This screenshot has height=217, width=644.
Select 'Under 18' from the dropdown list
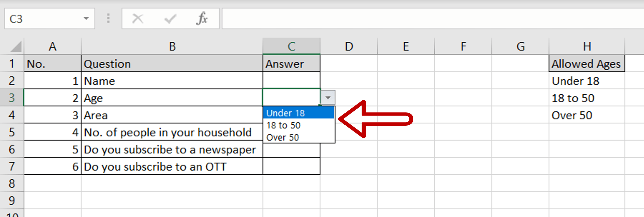coord(286,113)
